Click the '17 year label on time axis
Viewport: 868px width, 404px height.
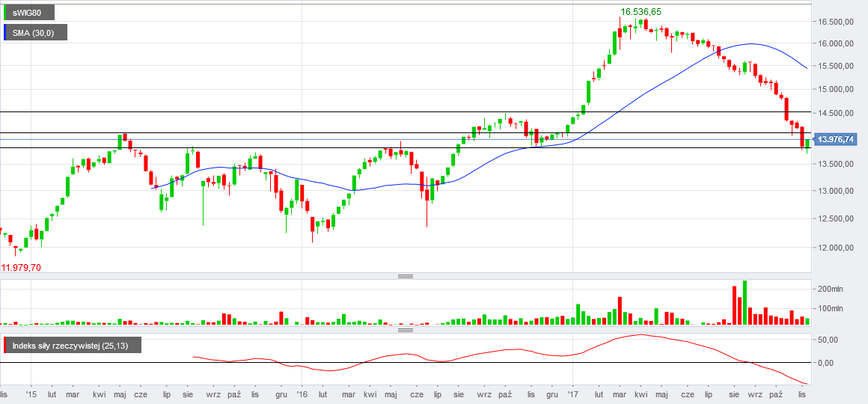[x=572, y=395]
